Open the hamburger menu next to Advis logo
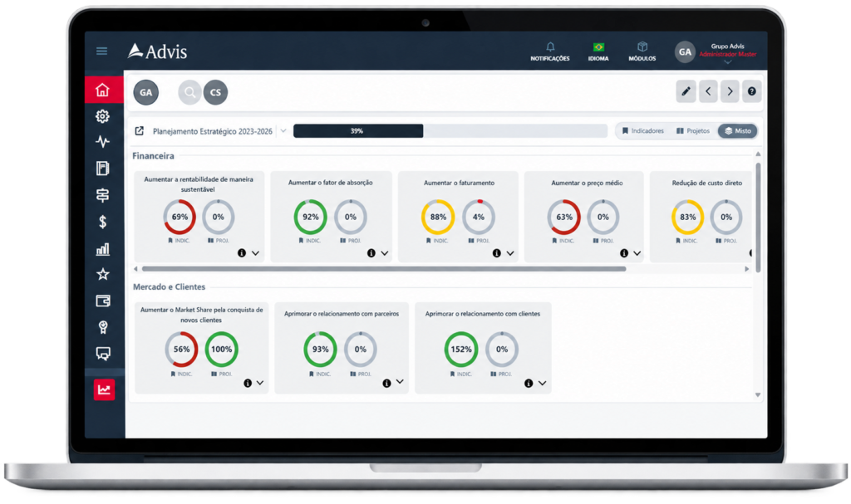Screen dimensions: 851x504 (x=101, y=51)
